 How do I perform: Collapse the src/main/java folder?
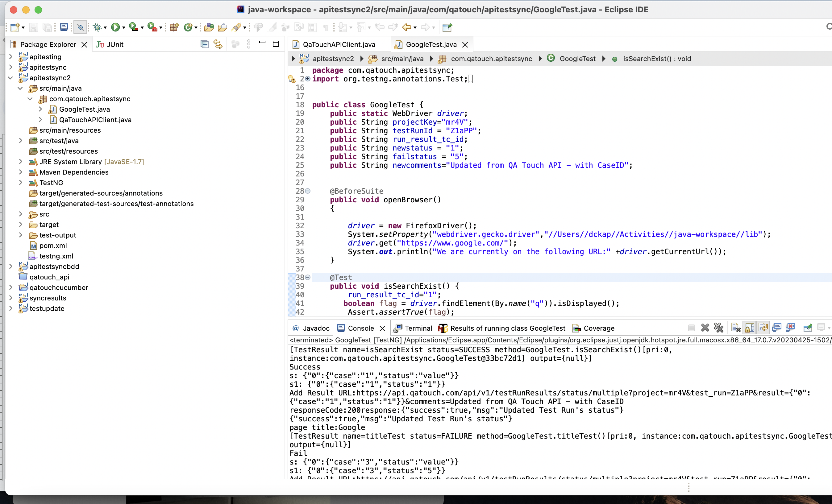click(x=21, y=88)
